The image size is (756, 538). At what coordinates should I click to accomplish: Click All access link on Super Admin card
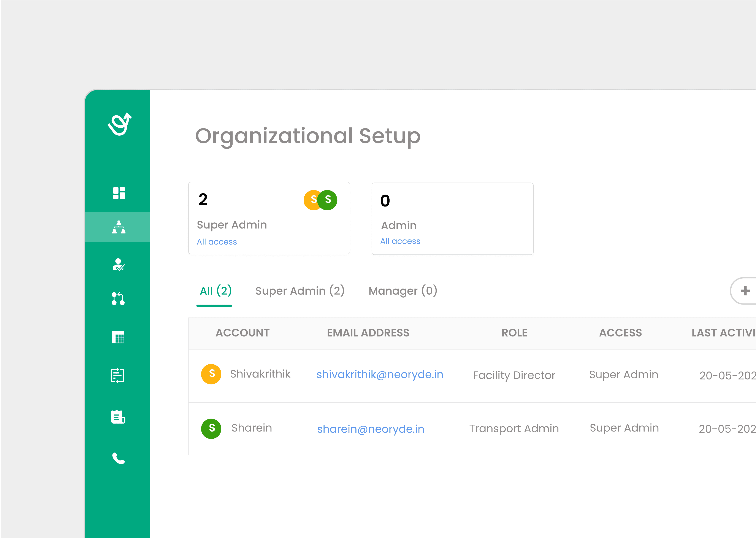coord(217,242)
